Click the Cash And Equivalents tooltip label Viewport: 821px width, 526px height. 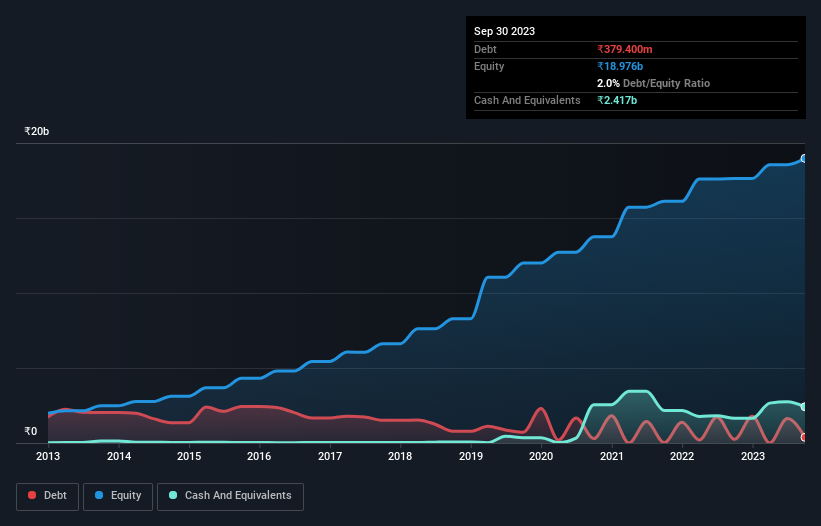click(527, 100)
